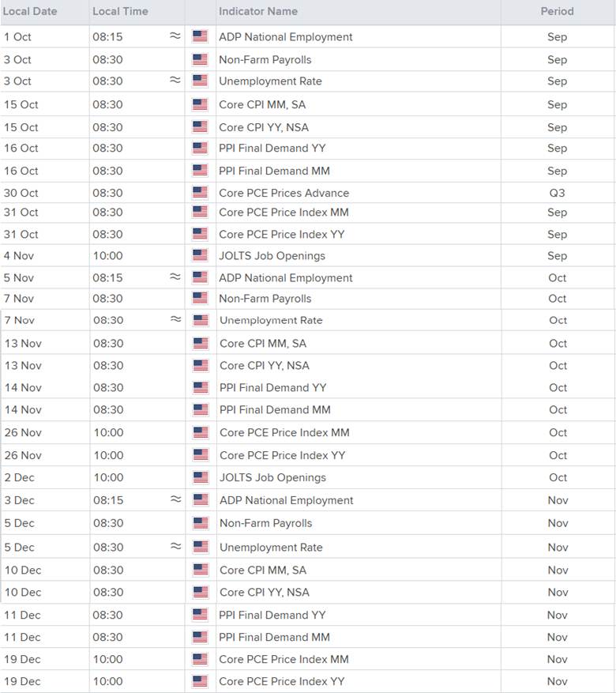Screen dimensions: 616x693
Task: Click the Period column header
Action: pos(557,12)
